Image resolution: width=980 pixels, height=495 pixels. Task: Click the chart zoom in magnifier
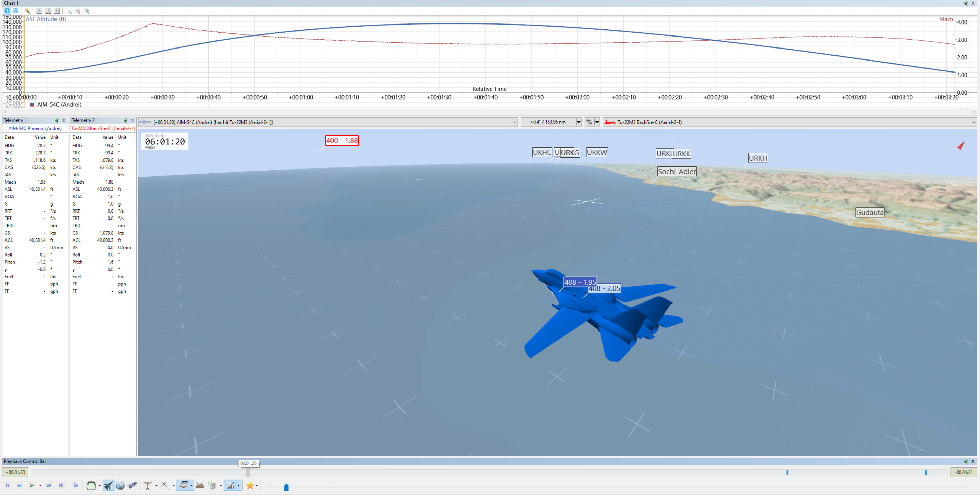(87, 11)
